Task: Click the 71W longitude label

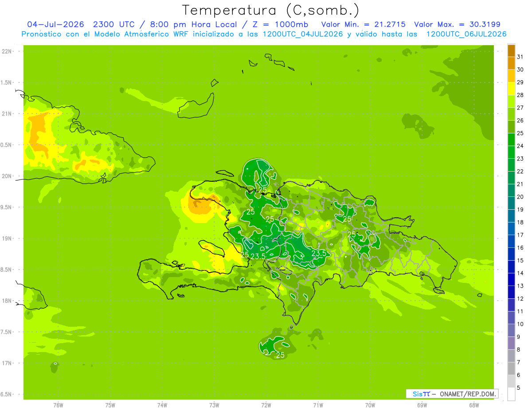Action: point(318,405)
